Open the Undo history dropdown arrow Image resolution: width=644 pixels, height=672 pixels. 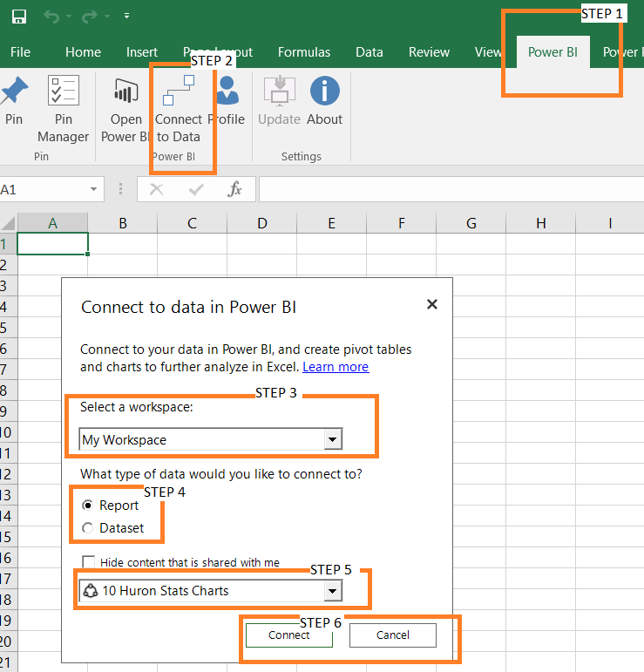tap(69, 17)
